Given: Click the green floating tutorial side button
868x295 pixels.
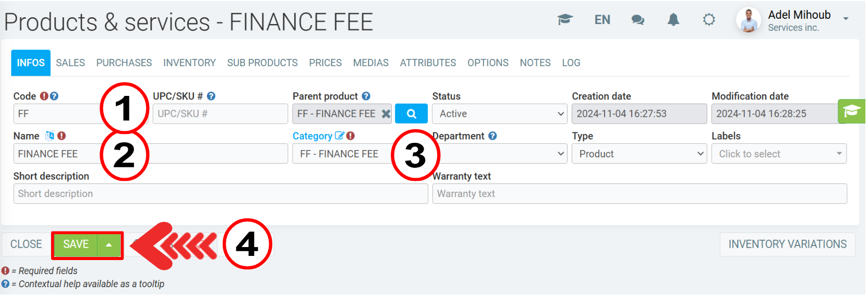Looking at the screenshot, I should (851, 111).
